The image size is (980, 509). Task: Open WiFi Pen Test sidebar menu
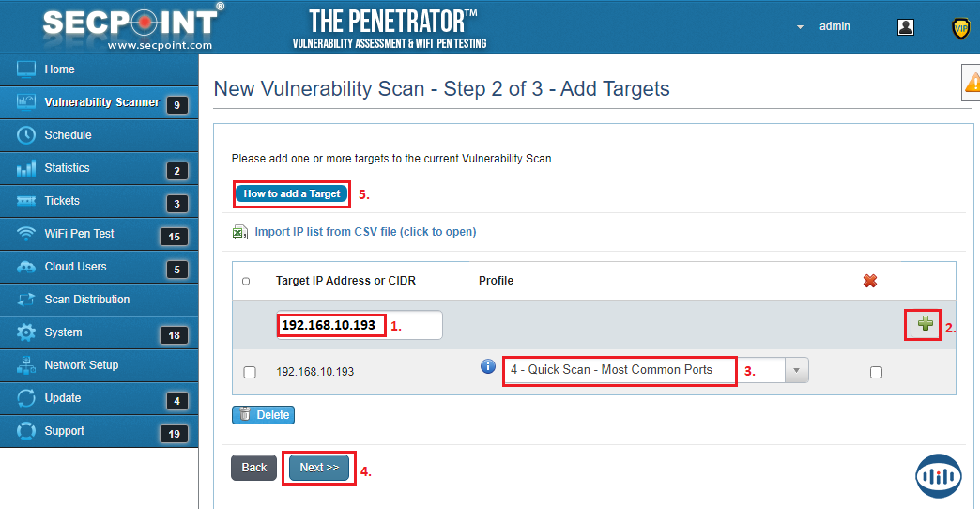[79, 234]
